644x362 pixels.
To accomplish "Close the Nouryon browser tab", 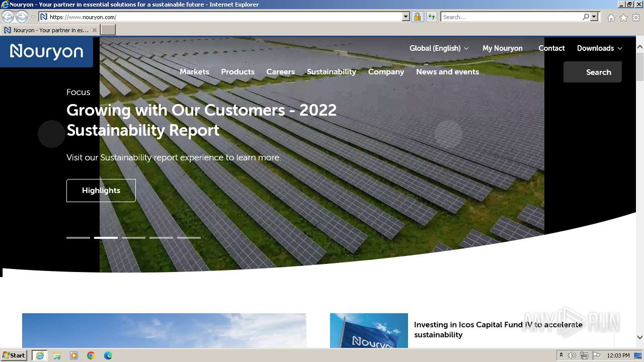I will [95, 30].
